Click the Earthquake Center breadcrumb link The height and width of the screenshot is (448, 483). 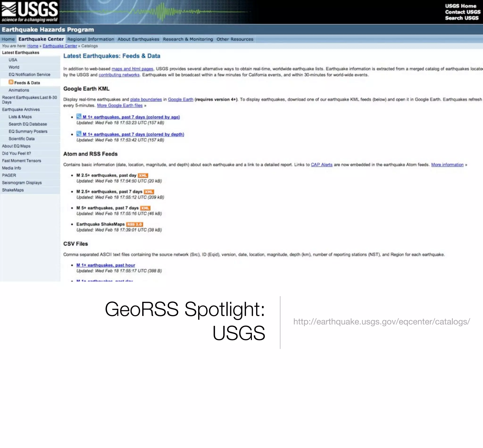[60, 46]
